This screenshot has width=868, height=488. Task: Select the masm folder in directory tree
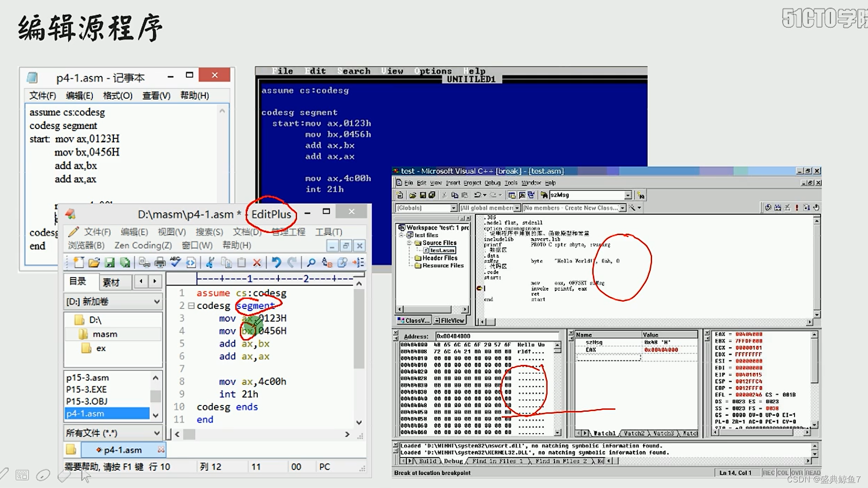tap(105, 334)
